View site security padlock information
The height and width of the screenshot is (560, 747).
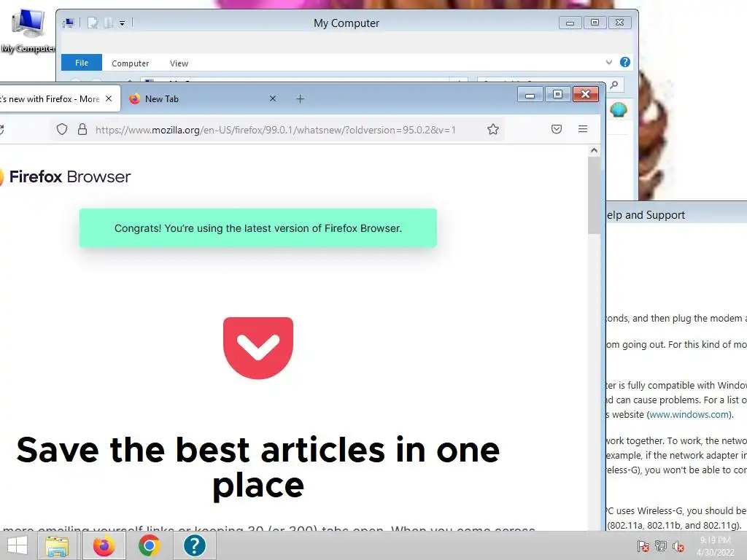(82, 129)
